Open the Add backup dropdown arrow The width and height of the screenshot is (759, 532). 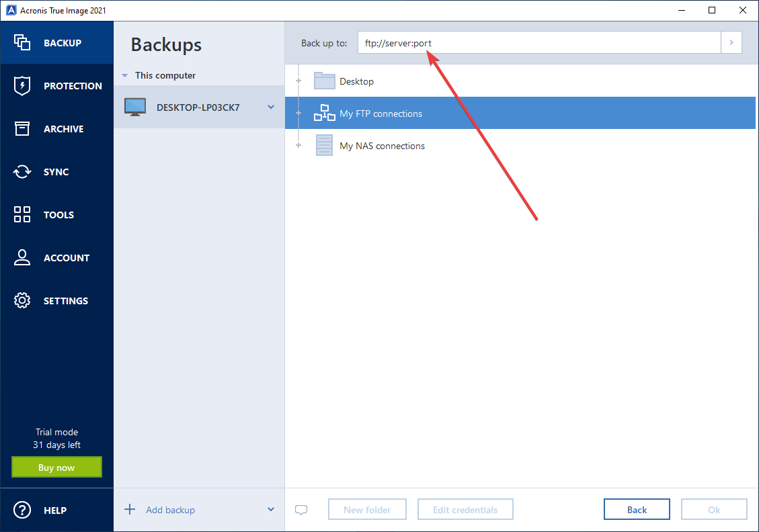(x=271, y=509)
